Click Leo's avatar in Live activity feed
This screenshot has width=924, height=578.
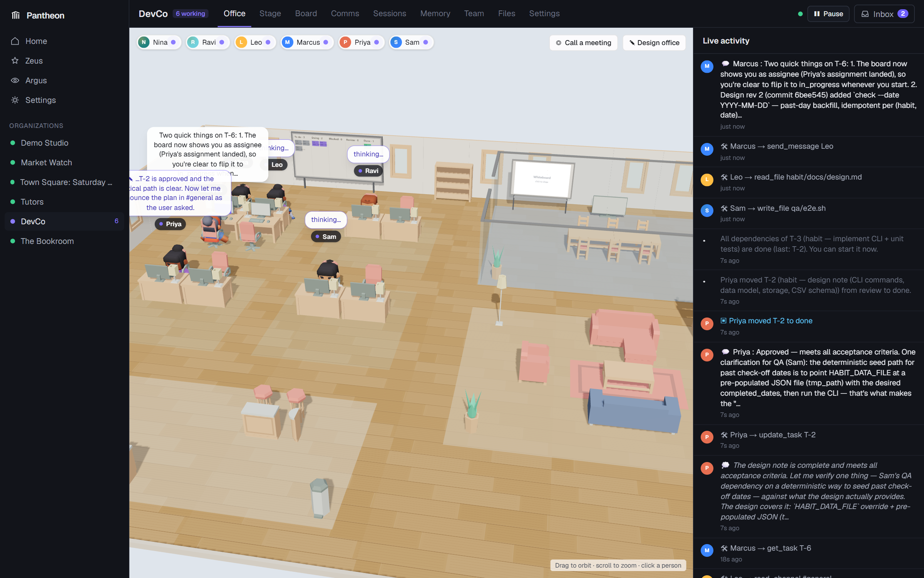(x=707, y=180)
